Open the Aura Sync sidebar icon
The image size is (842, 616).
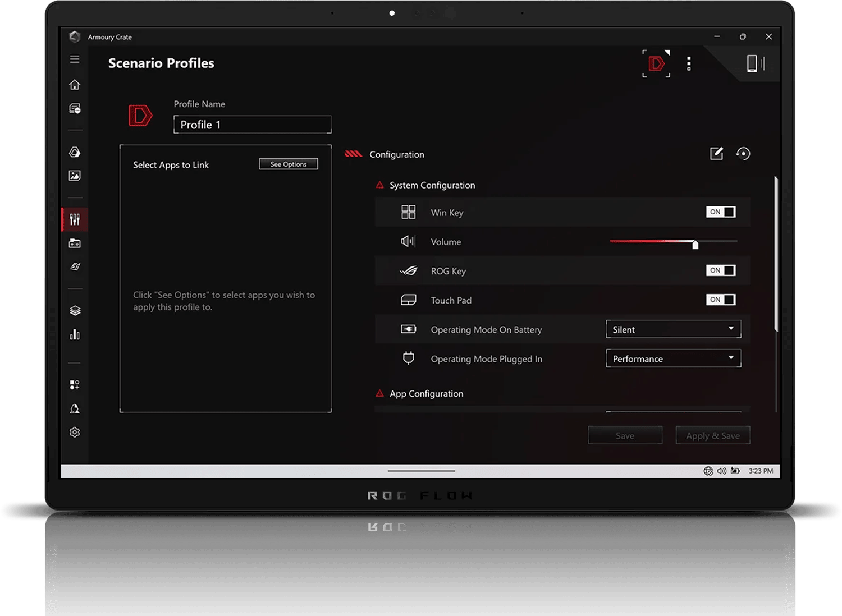[75, 152]
